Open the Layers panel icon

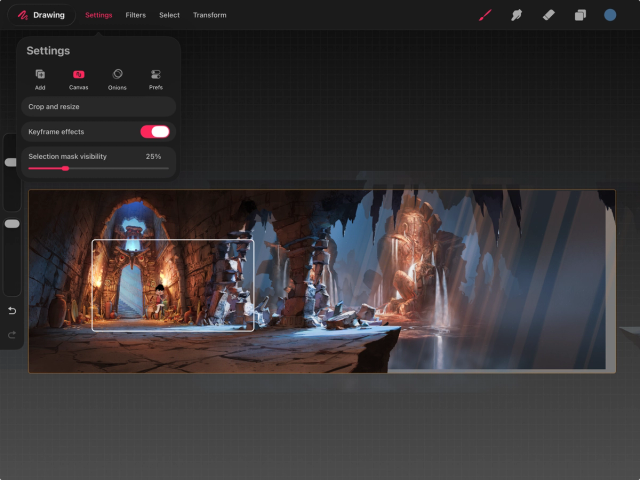point(580,15)
